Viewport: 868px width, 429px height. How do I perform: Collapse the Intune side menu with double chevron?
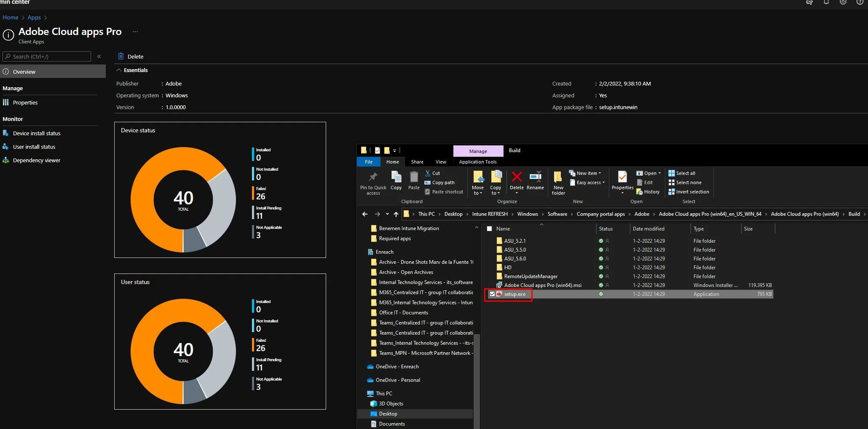click(99, 56)
